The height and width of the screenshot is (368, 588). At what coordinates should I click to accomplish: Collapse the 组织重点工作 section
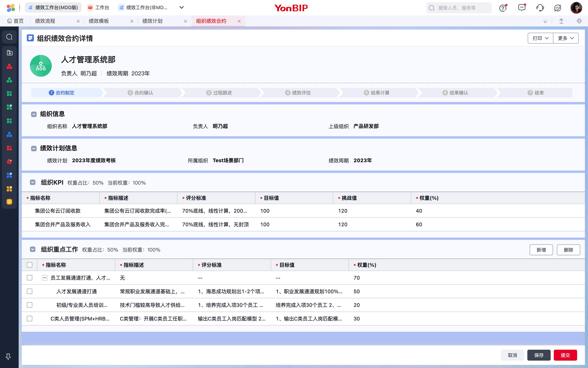[x=32, y=249]
